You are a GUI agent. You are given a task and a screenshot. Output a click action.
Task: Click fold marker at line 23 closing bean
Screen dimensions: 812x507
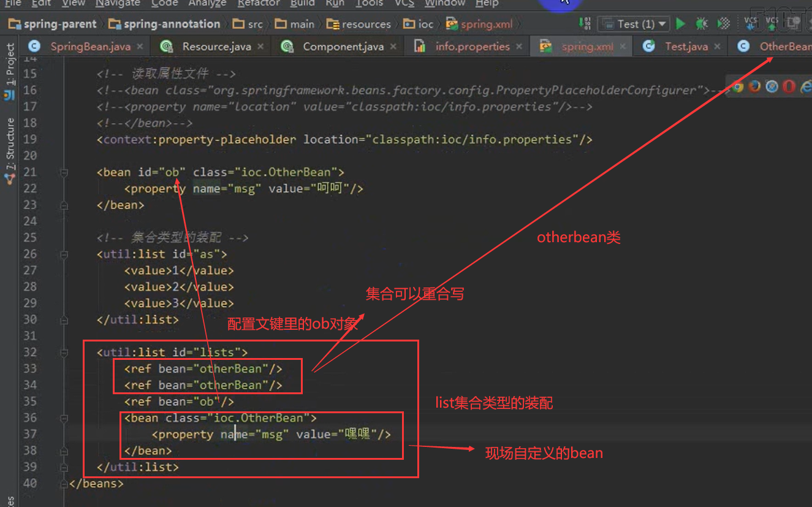click(64, 205)
